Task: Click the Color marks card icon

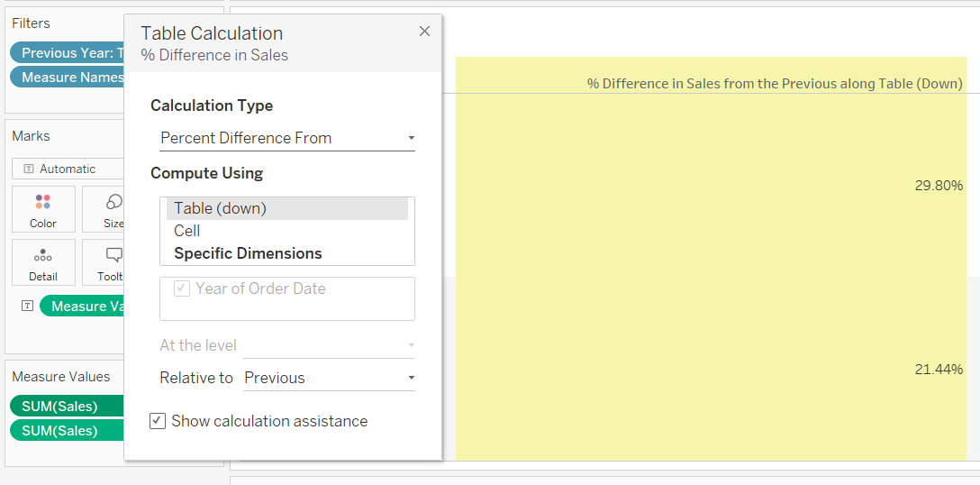Action: click(x=42, y=202)
